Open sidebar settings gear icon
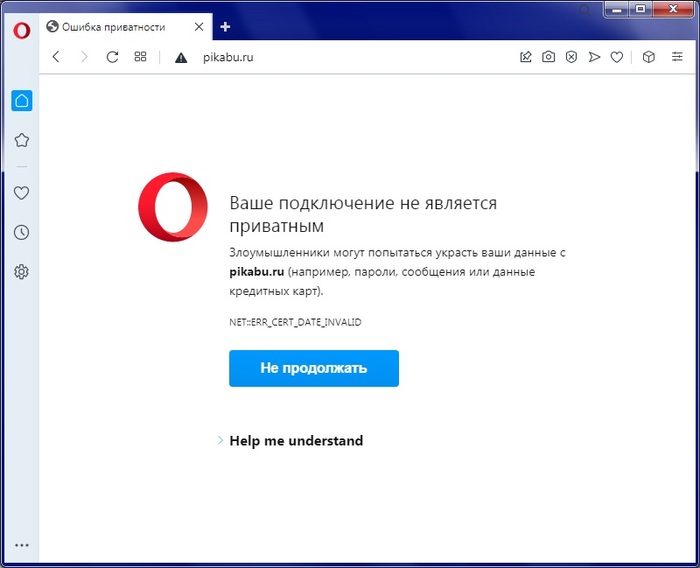 coord(21,271)
